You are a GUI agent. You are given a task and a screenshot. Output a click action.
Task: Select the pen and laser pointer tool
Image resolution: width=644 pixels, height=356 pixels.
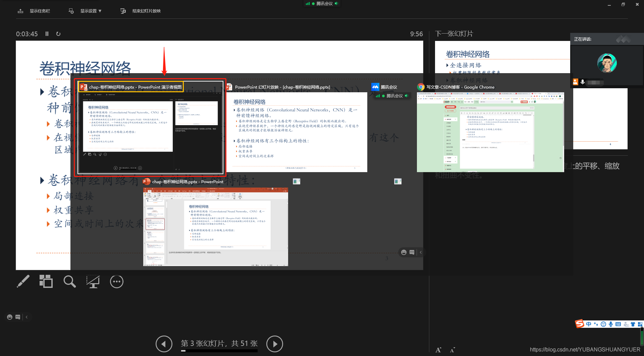(x=23, y=282)
